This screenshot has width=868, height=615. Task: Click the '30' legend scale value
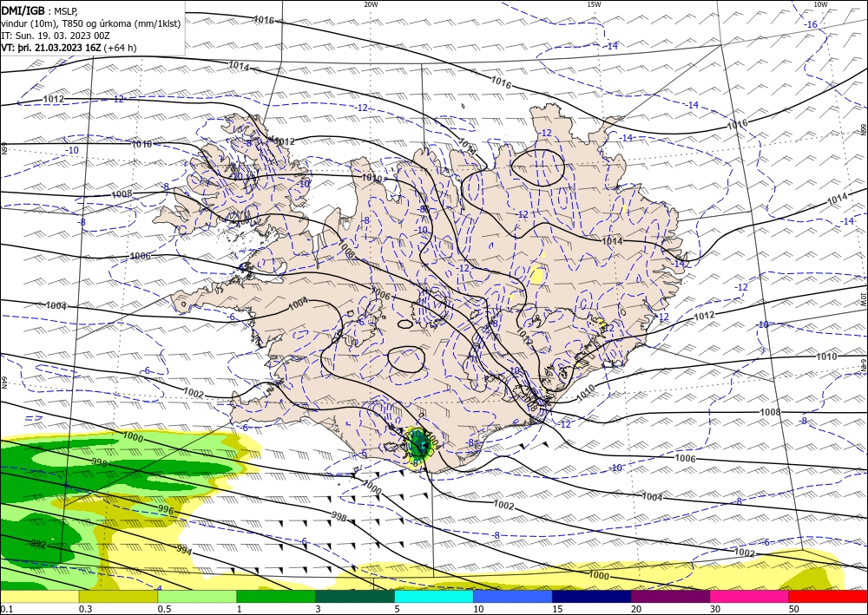point(715,609)
